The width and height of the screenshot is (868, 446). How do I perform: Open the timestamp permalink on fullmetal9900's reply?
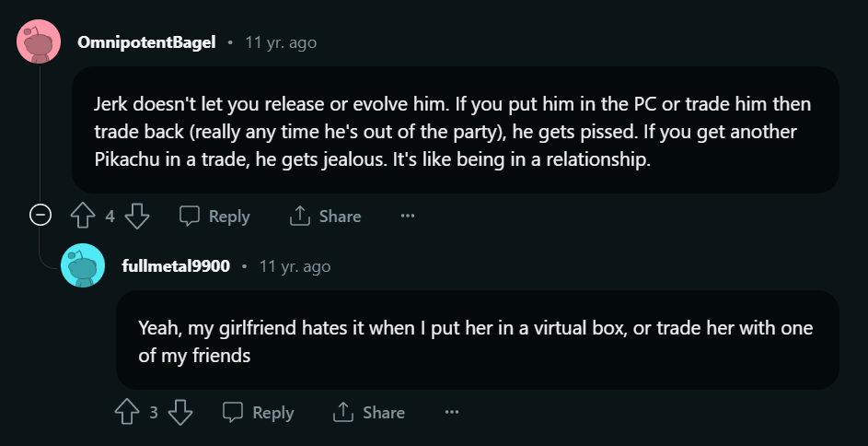point(295,266)
